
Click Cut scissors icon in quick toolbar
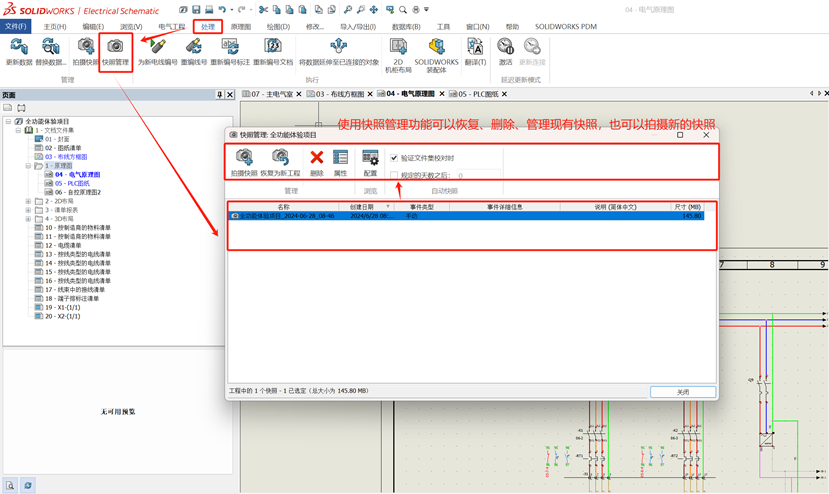pos(263,10)
